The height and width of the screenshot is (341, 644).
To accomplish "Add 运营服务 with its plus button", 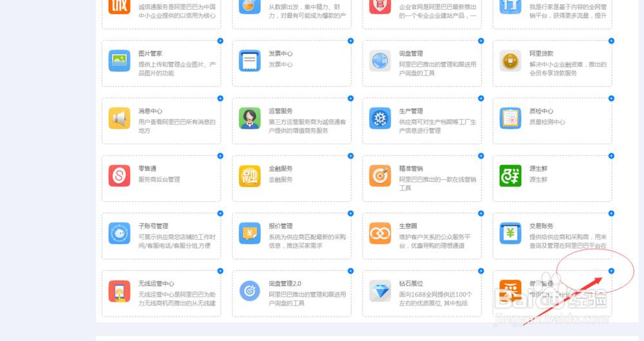I will click(x=351, y=99).
